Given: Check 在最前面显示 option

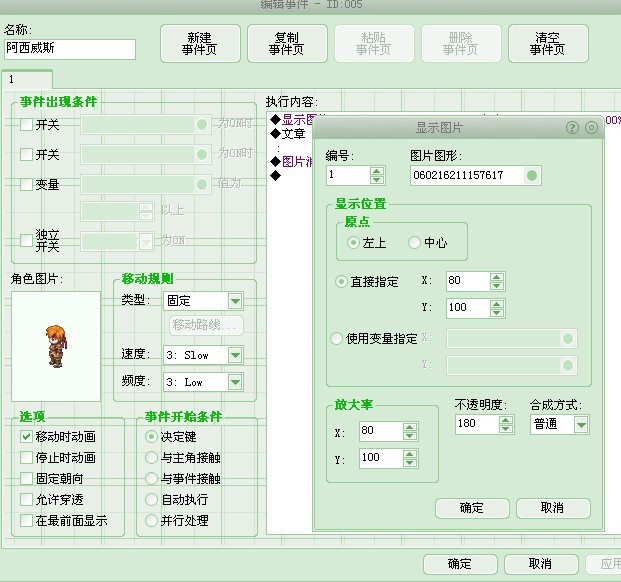Looking at the screenshot, I should tap(26, 520).
